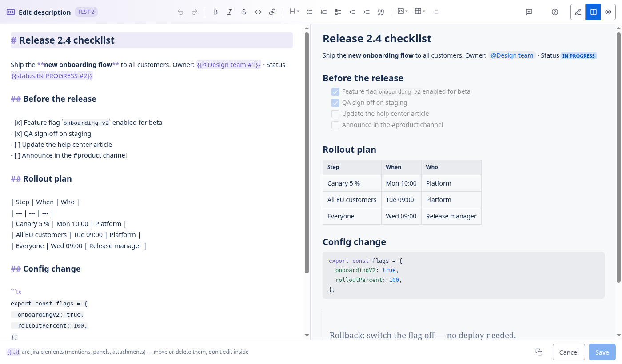
Task: Switch to split view mode
Action: [593, 12]
